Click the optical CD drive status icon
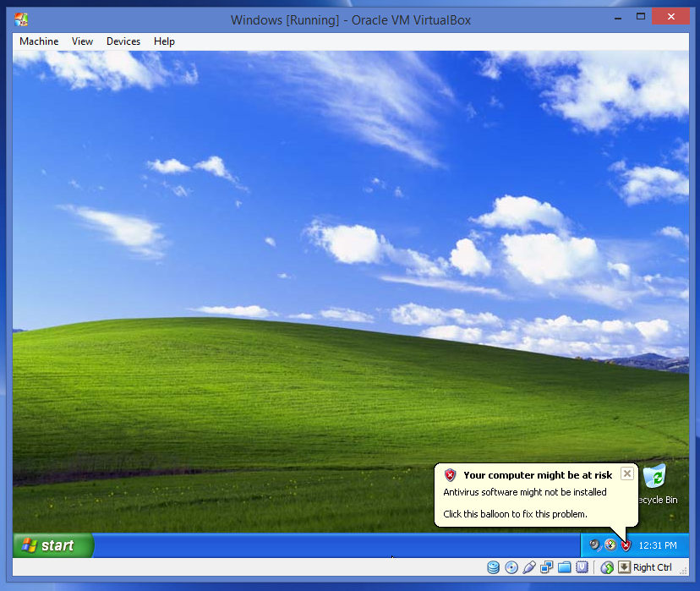700x591 pixels. click(x=511, y=567)
